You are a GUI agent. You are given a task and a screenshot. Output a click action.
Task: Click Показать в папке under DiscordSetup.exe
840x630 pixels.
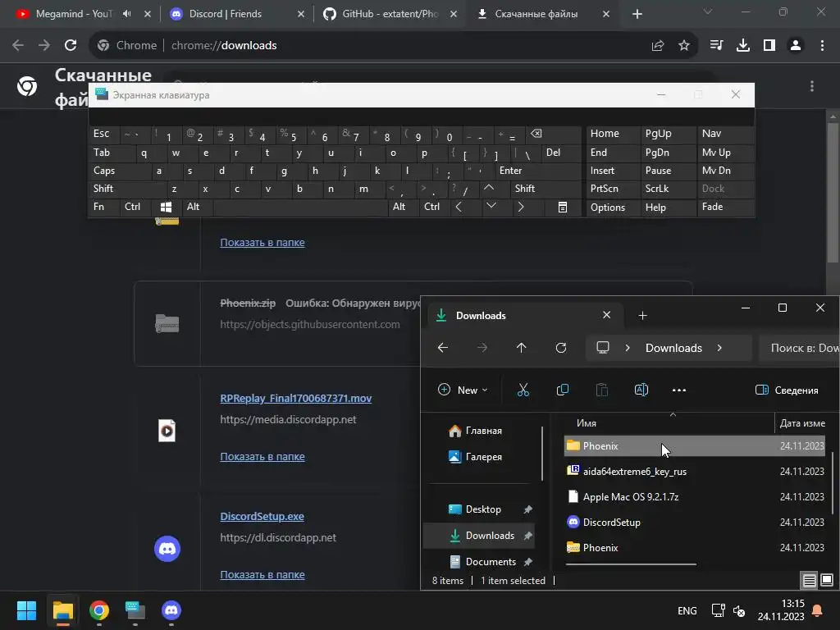click(262, 575)
